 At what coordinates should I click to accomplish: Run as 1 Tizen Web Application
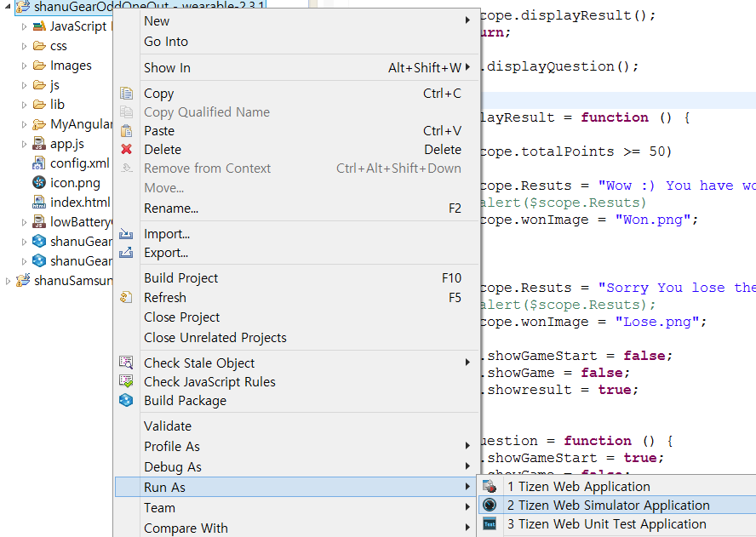[617, 486]
